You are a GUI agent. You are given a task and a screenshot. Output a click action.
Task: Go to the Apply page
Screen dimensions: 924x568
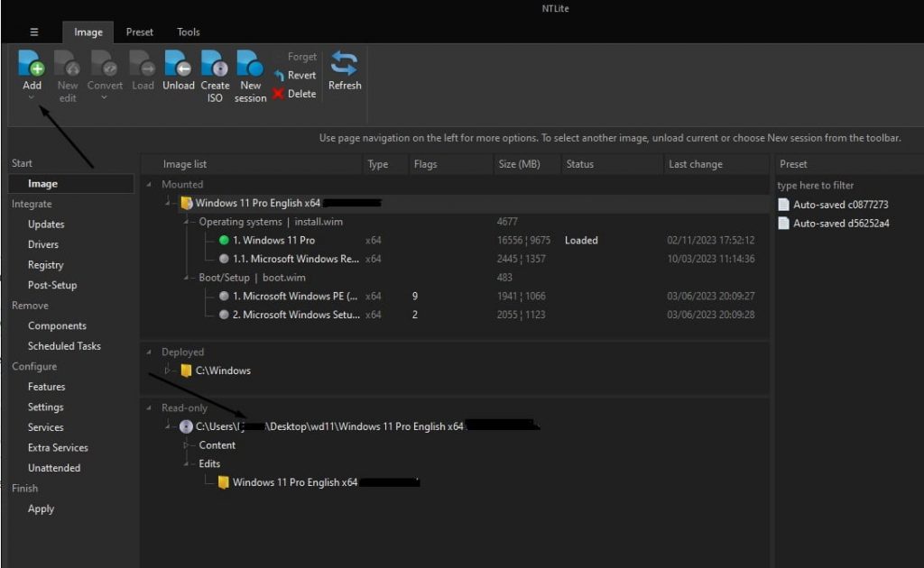(41, 508)
